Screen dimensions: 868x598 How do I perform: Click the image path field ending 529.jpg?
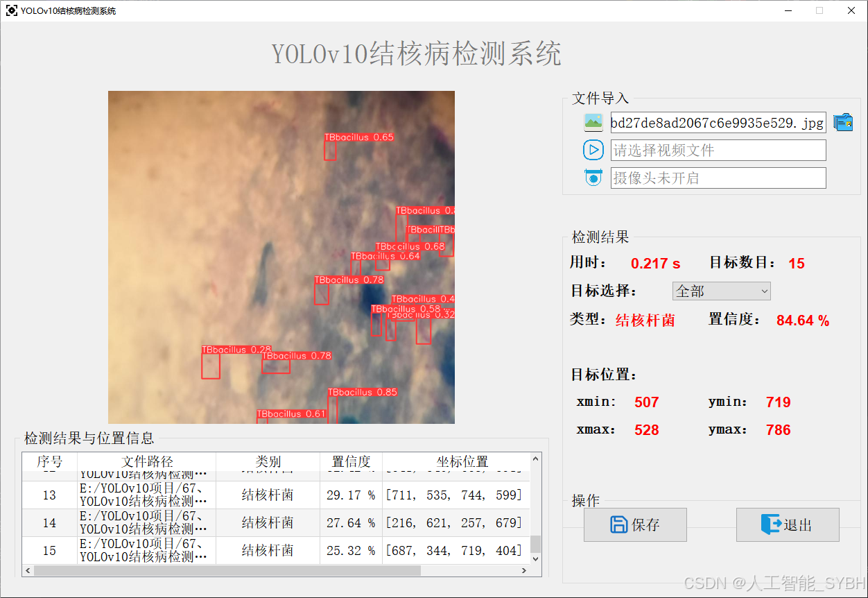(718, 123)
